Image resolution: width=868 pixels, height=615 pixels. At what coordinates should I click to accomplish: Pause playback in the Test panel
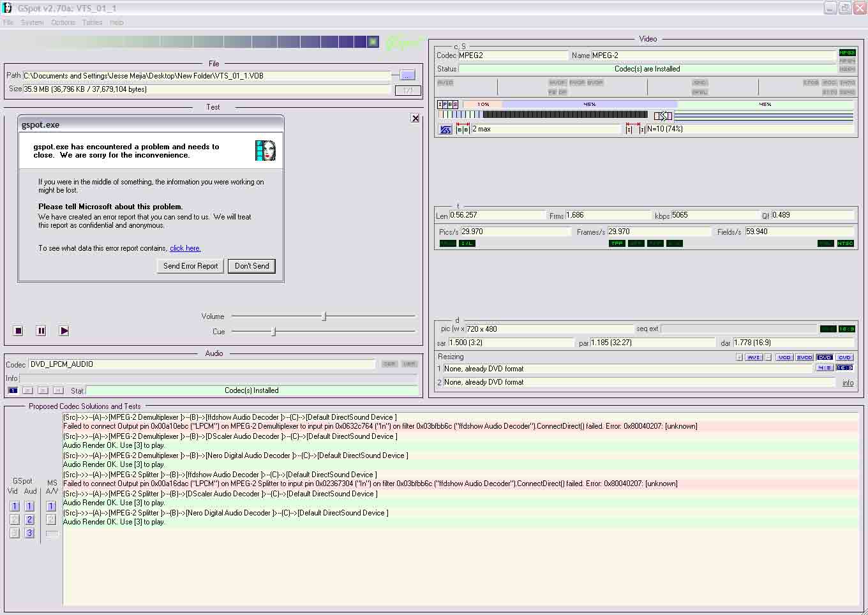pos(41,330)
